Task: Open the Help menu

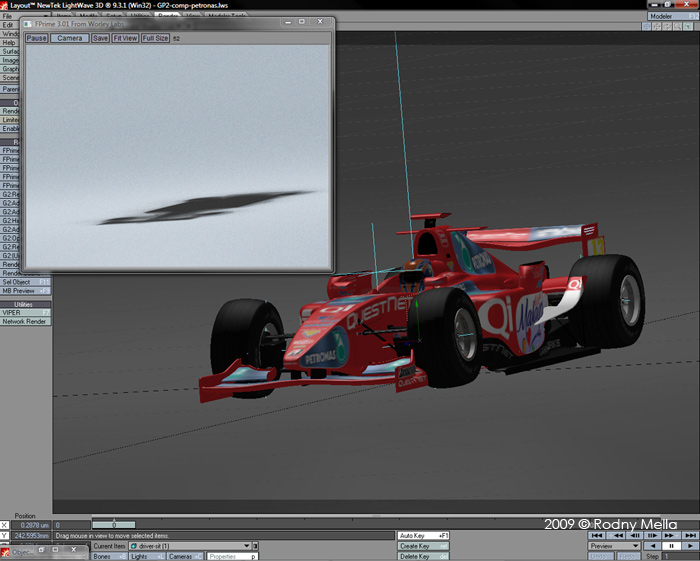Action: (x=9, y=43)
